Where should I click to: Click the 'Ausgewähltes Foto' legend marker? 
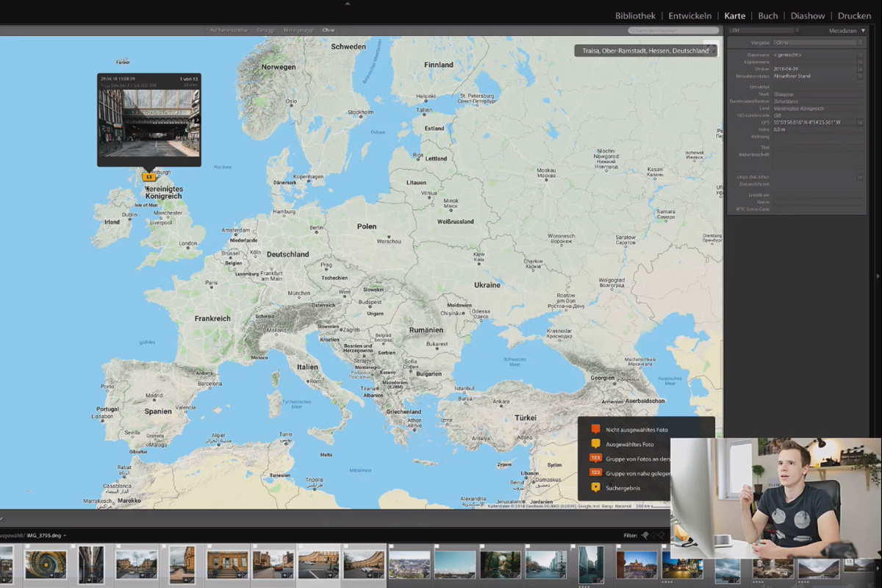click(x=595, y=444)
